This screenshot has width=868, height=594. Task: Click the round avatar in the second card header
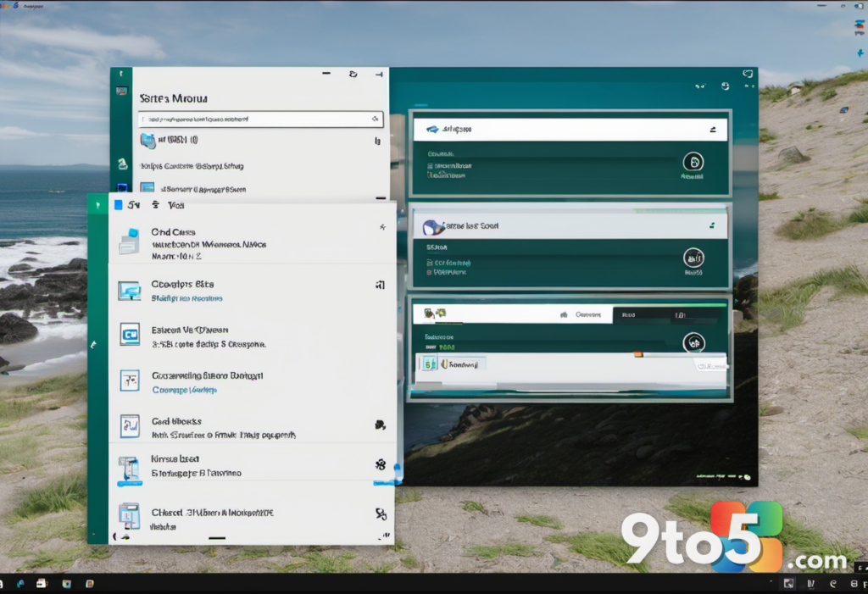tap(432, 227)
